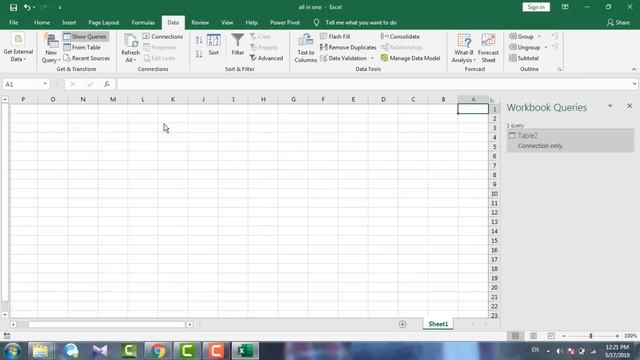
Task: Toggle the Filter funnel button
Action: coord(238,45)
